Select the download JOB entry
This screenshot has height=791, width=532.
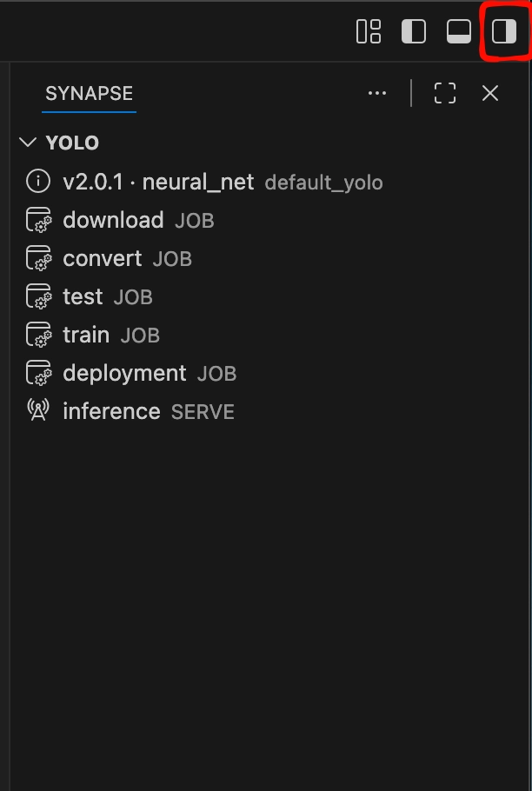(271, 220)
